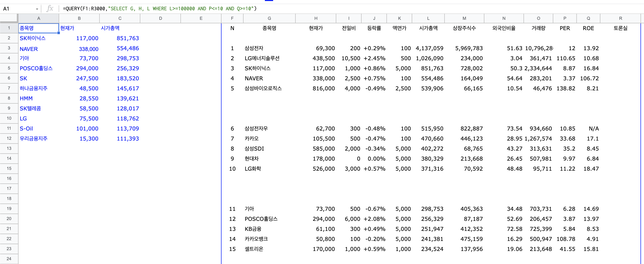Click the 카카오뱅크 cell
Image resolution: width=644 pixels, height=264 pixels.
tap(269, 239)
